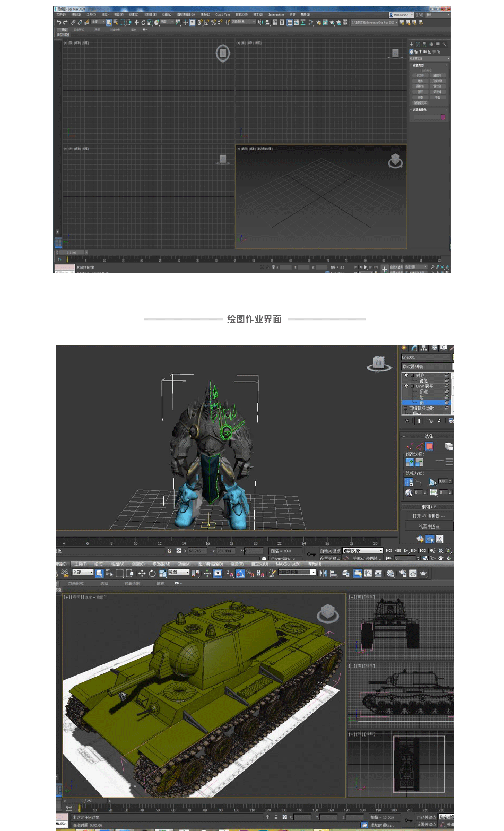
Task: Click the Select Object arrow tool in tank toolbar
Action: (99, 573)
